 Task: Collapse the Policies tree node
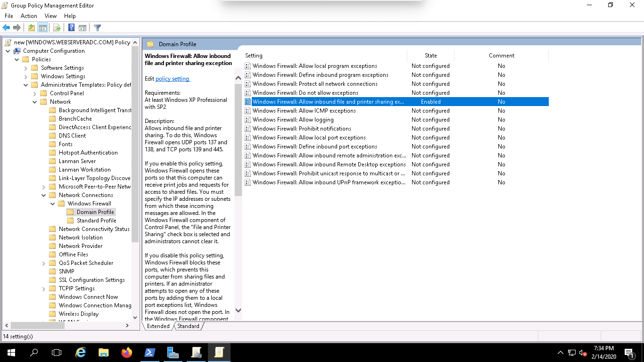(x=17, y=59)
